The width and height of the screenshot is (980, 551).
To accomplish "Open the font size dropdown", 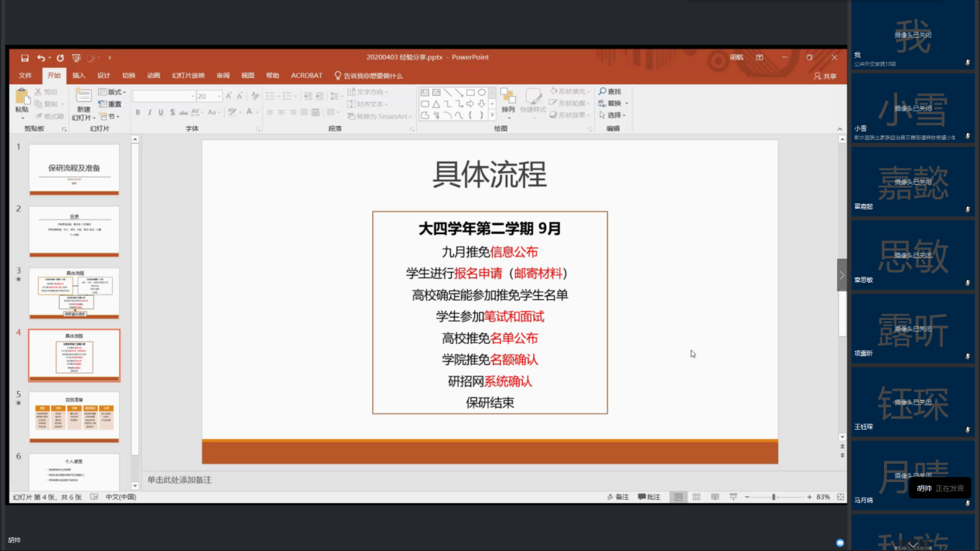I will coord(219,97).
